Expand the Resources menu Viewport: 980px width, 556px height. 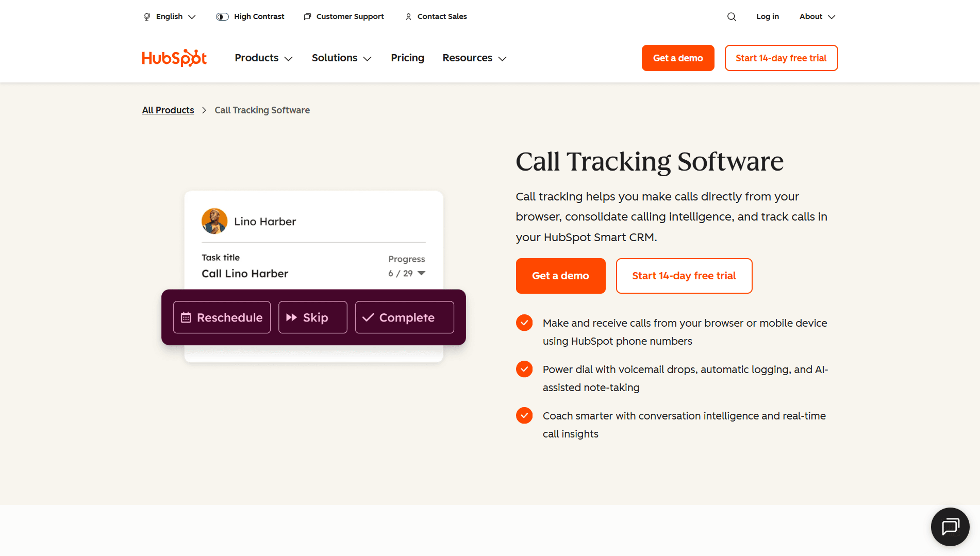point(475,58)
